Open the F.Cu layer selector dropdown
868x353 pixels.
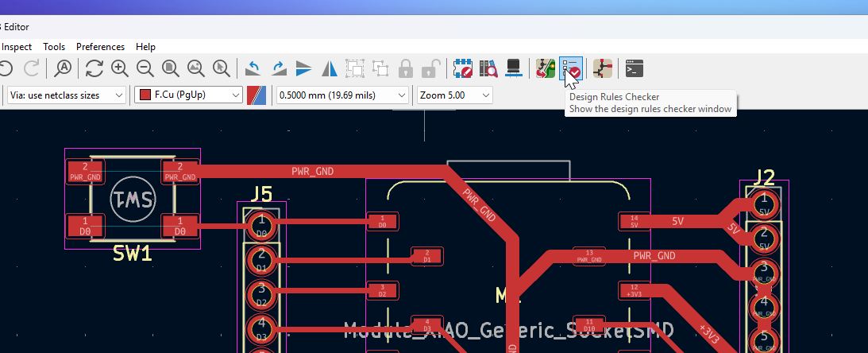click(188, 95)
